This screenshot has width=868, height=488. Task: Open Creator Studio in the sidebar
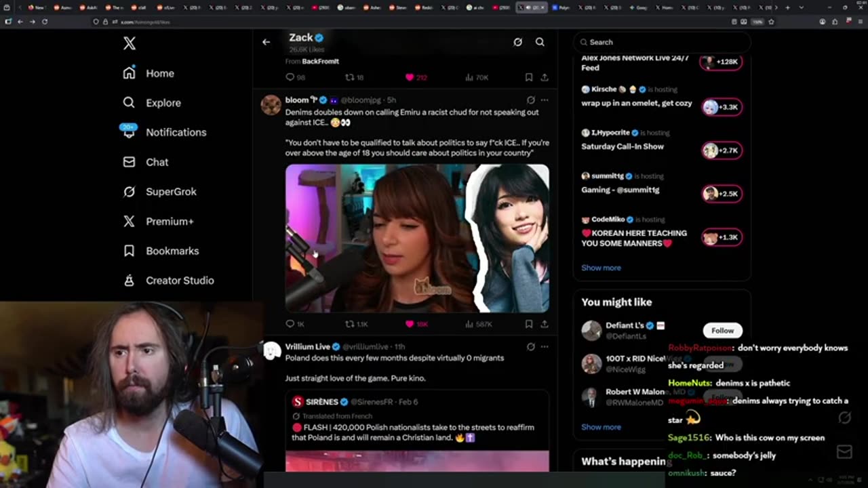tap(168, 281)
